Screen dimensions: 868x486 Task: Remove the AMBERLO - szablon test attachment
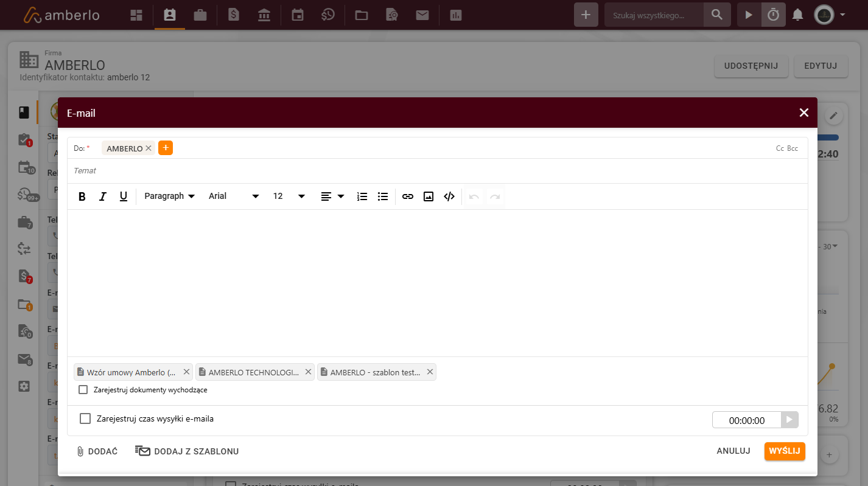click(430, 372)
